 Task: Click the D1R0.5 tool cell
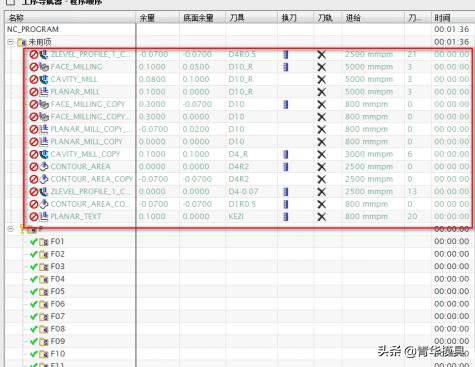(x=242, y=204)
